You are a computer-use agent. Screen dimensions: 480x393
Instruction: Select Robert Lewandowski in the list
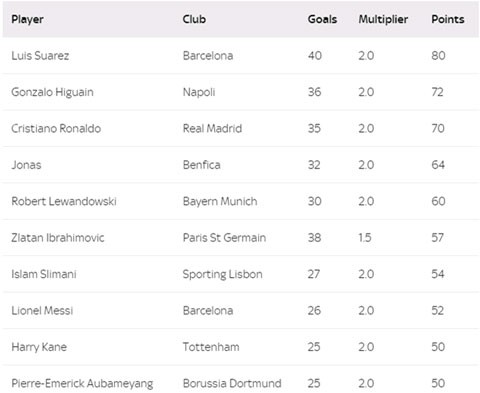tap(64, 201)
